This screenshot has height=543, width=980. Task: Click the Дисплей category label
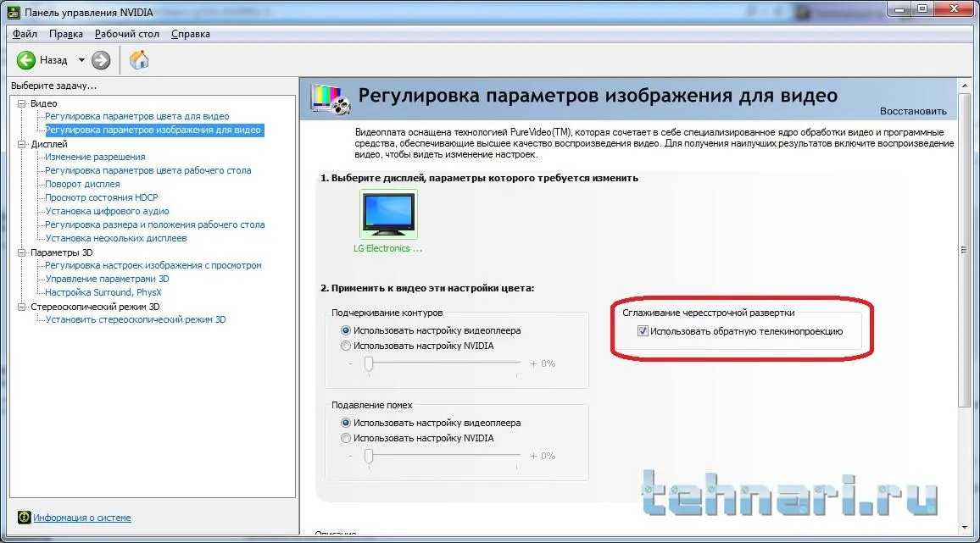(49, 144)
